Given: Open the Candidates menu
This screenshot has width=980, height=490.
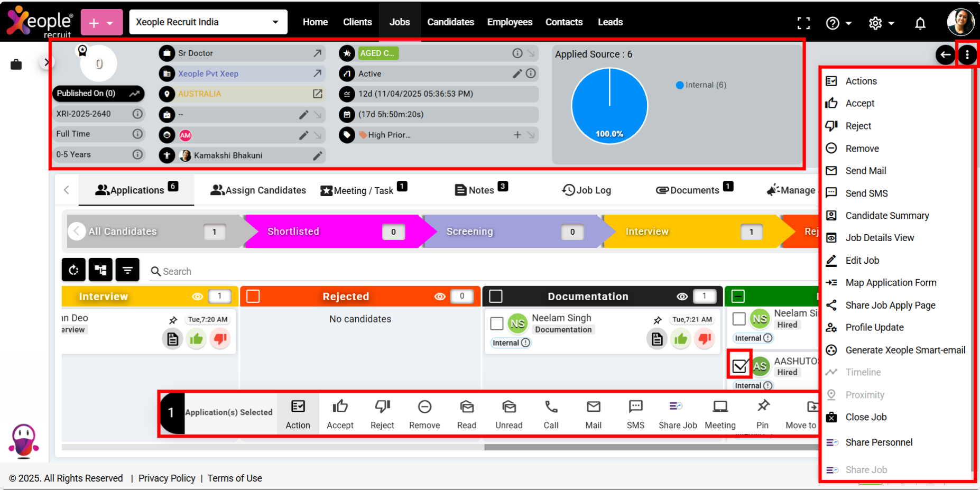Looking at the screenshot, I should click(x=450, y=22).
